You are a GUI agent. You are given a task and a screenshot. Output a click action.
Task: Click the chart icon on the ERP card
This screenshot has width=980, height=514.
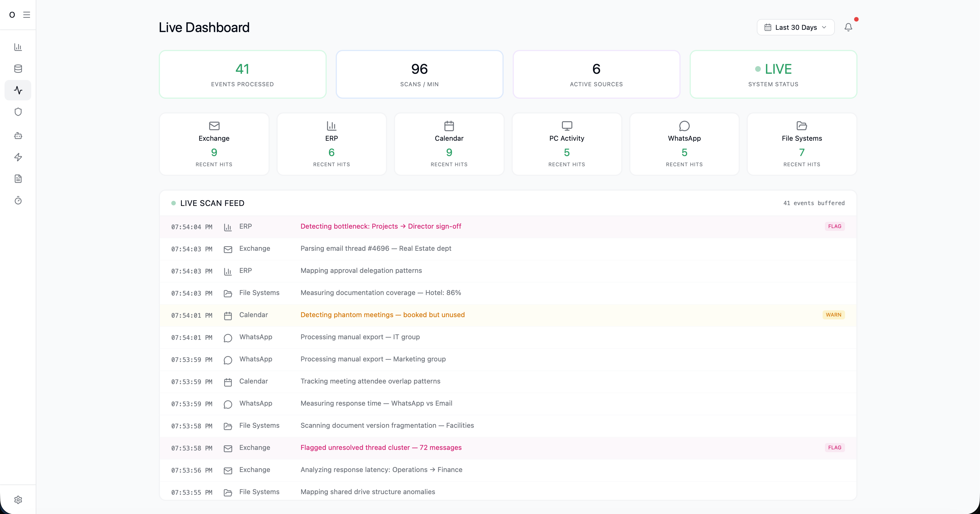331,126
